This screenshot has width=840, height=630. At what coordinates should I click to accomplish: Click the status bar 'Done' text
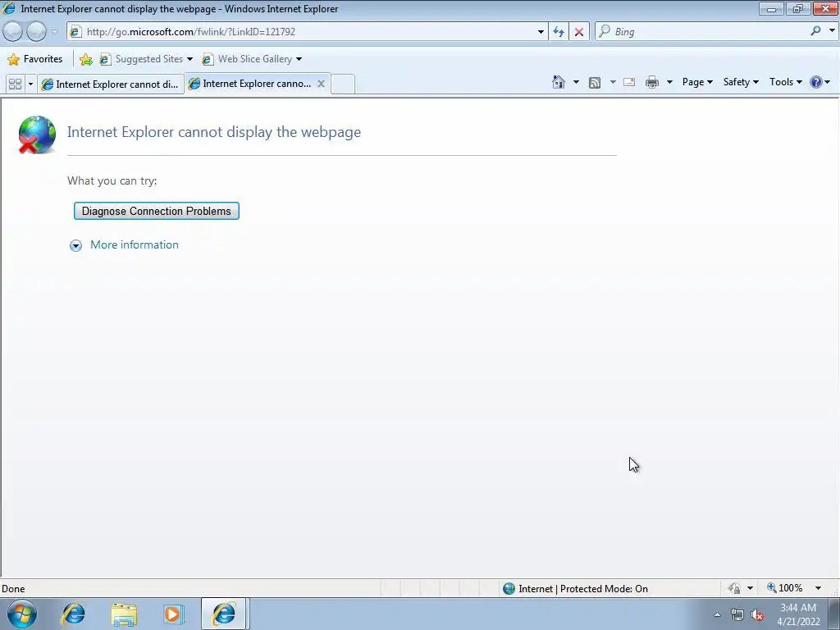coord(13,589)
